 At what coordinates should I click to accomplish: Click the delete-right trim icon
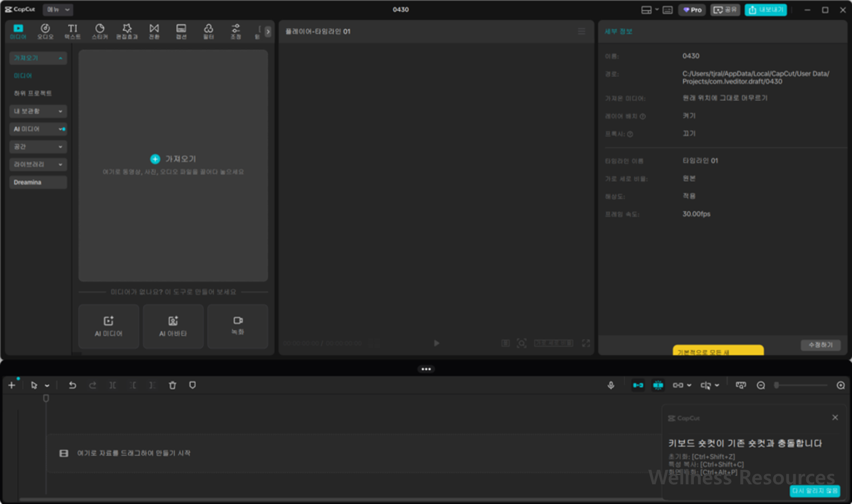point(152,385)
